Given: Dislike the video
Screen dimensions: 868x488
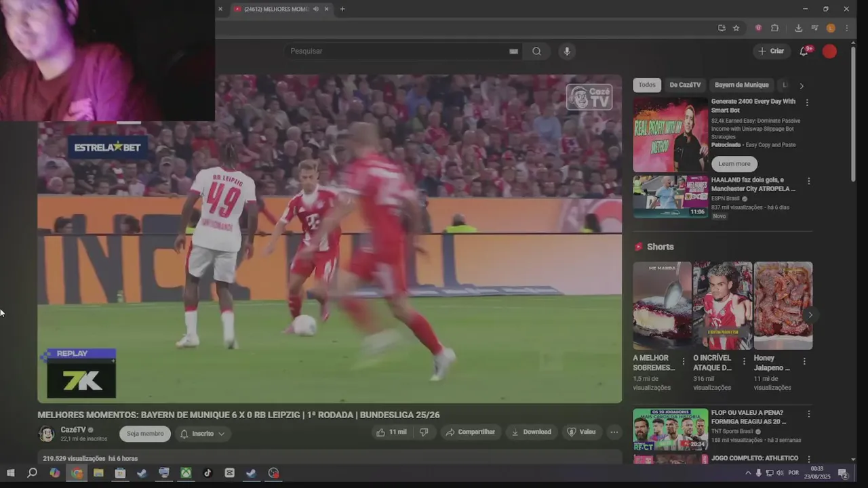Looking at the screenshot, I should tap(424, 432).
